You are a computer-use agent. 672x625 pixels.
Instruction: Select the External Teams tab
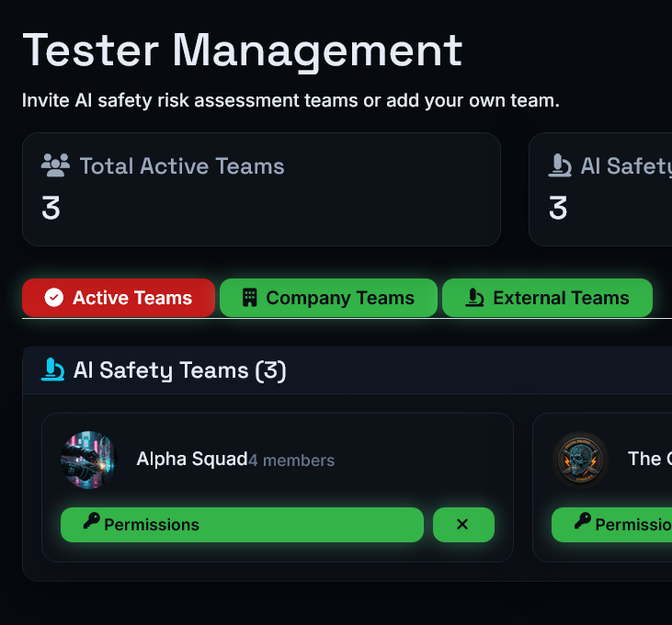(547, 298)
